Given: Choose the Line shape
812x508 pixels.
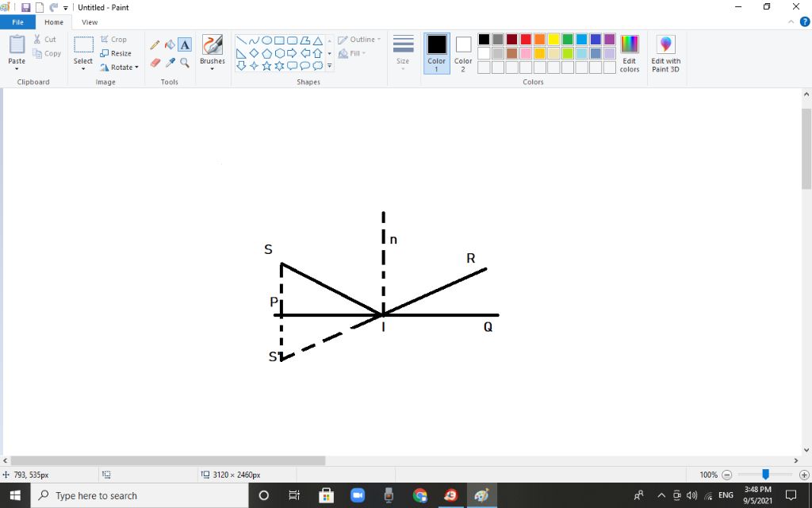Looking at the screenshot, I should click(x=241, y=40).
